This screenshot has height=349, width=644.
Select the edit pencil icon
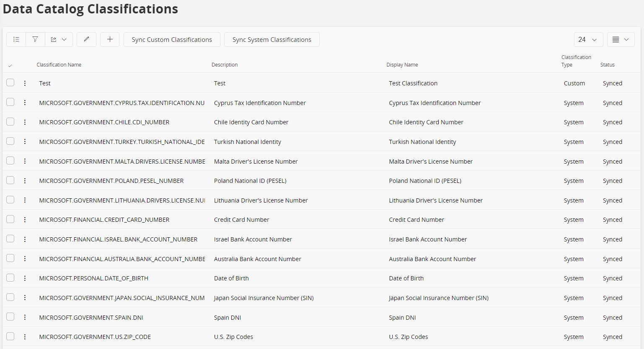(86, 39)
